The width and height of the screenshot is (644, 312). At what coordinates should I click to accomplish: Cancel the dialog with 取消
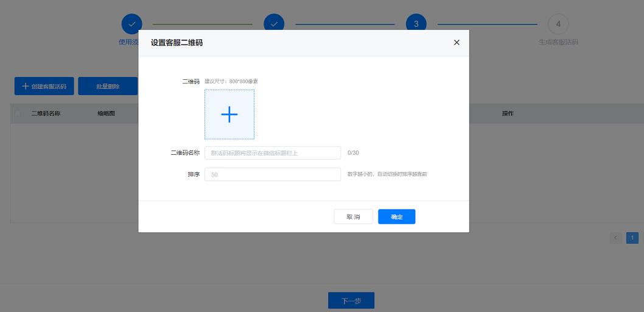tap(353, 216)
